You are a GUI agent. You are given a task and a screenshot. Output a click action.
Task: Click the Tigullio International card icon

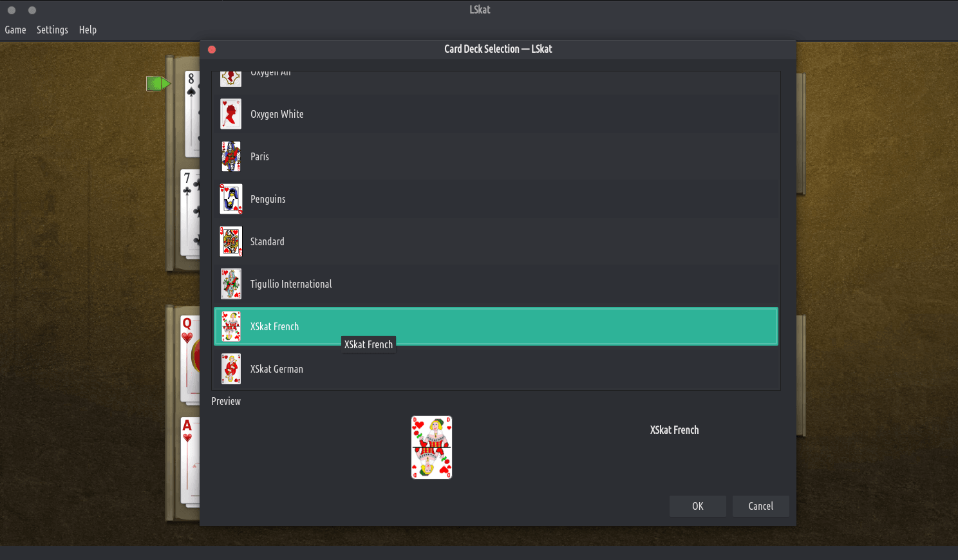231,284
